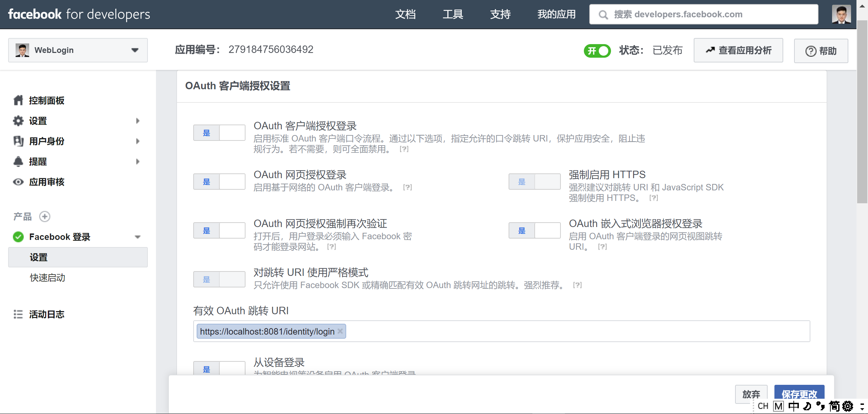This screenshot has height=414, width=868.
Task: Select 设置 under Facebook 登录
Action: coord(78,257)
